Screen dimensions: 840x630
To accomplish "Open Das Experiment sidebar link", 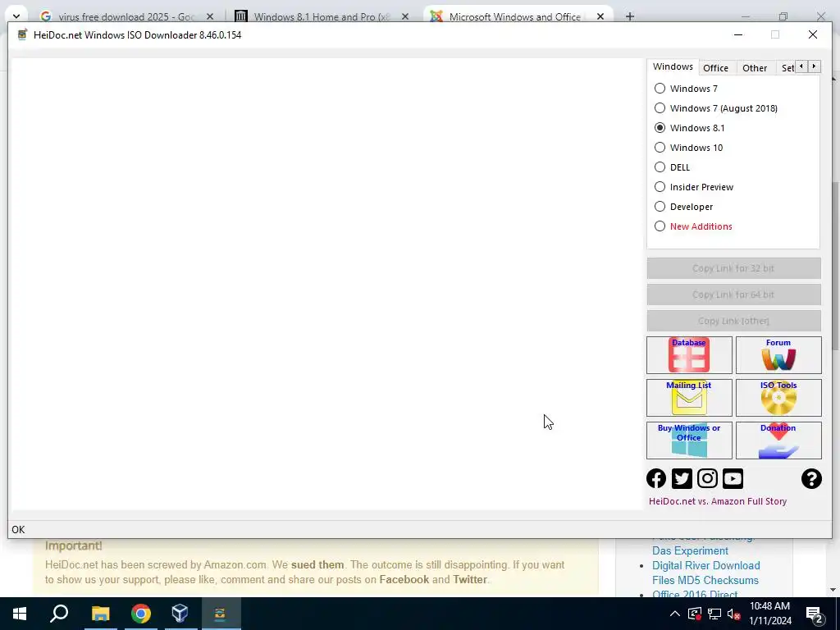I will [x=690, y=550].
